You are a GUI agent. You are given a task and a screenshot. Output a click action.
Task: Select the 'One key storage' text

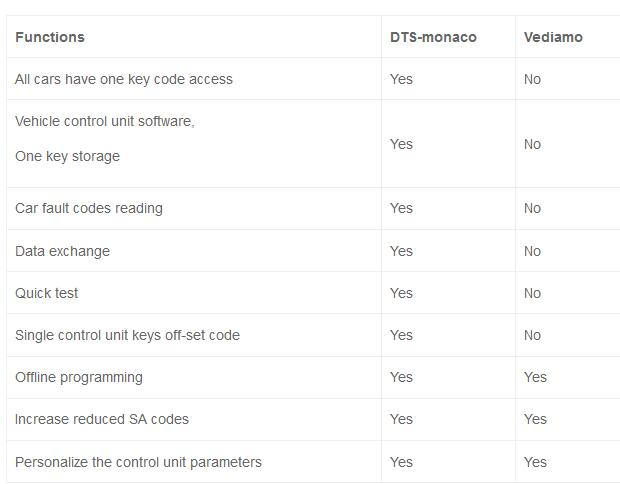click(67, 156)
